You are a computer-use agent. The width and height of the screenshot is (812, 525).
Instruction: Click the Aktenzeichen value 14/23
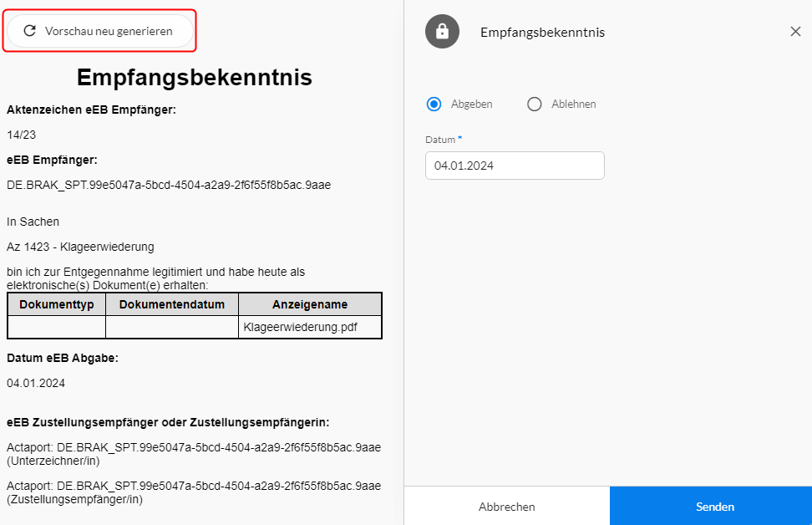point(21,135)
